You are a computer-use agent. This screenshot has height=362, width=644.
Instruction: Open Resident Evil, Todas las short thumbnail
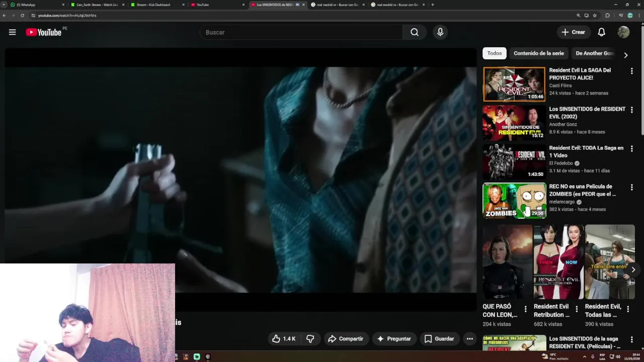(610, 262)
